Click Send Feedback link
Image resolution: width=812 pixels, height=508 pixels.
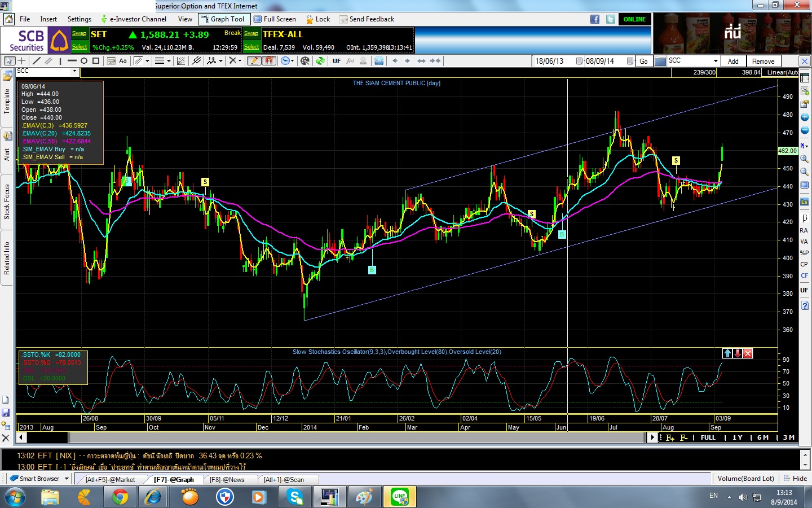367,19
